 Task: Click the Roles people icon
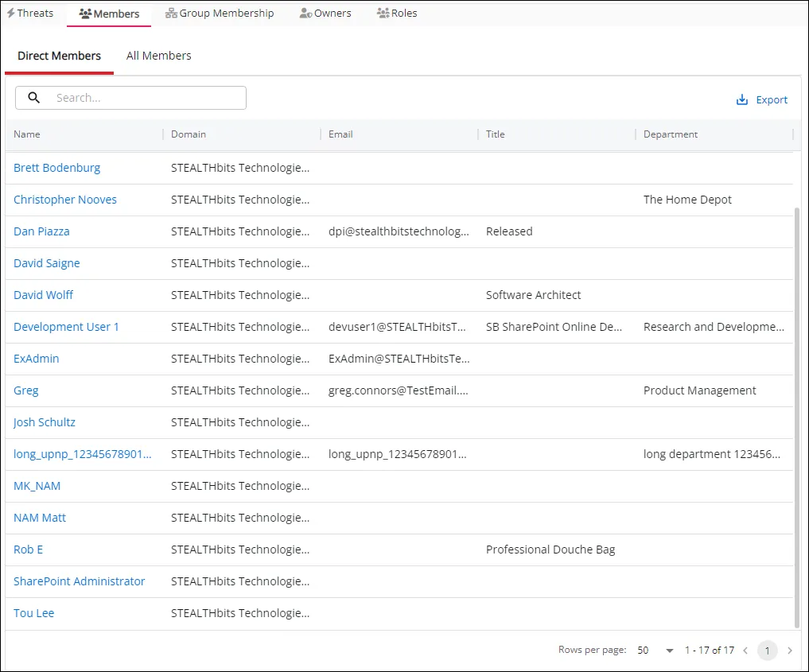pos(383,14)
